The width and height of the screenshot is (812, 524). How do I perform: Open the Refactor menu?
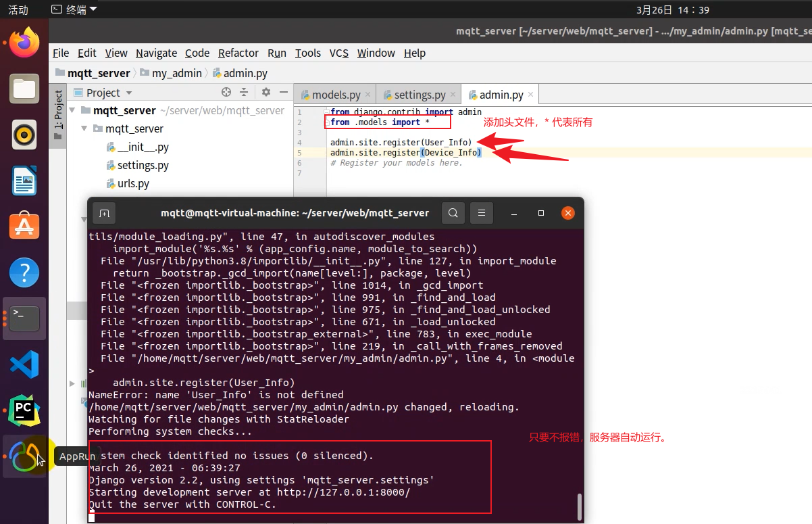coord(238,53)
